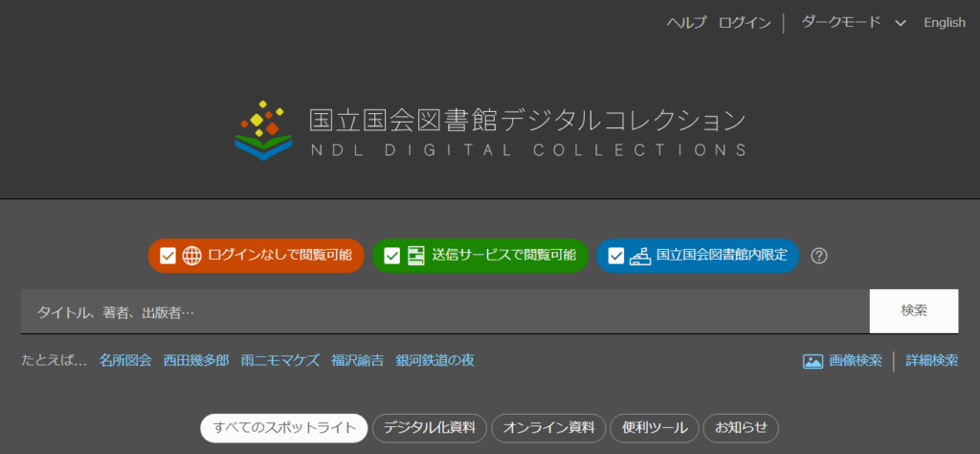Image resolution: width=980 pixels, height=454 pixels.
Task: Try the example search 福沢諭吉
Action: tap(358, 361)
